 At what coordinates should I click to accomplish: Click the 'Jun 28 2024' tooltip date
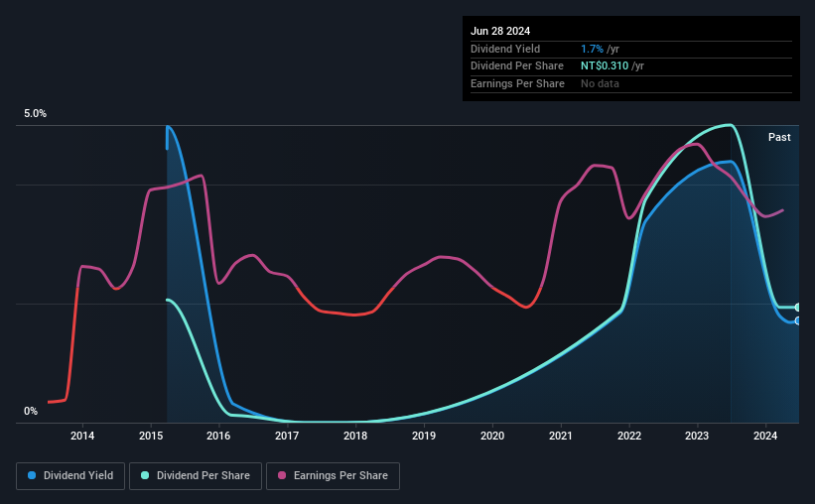tap(500, 31)
